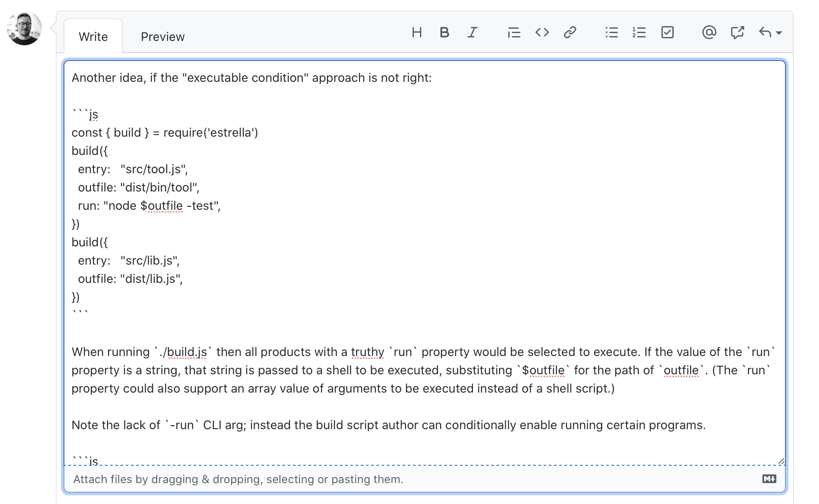The height and width of the screenshot is (504, 819).
Task: Reference an issue or pull request
Action: click(x=737, y=32)
